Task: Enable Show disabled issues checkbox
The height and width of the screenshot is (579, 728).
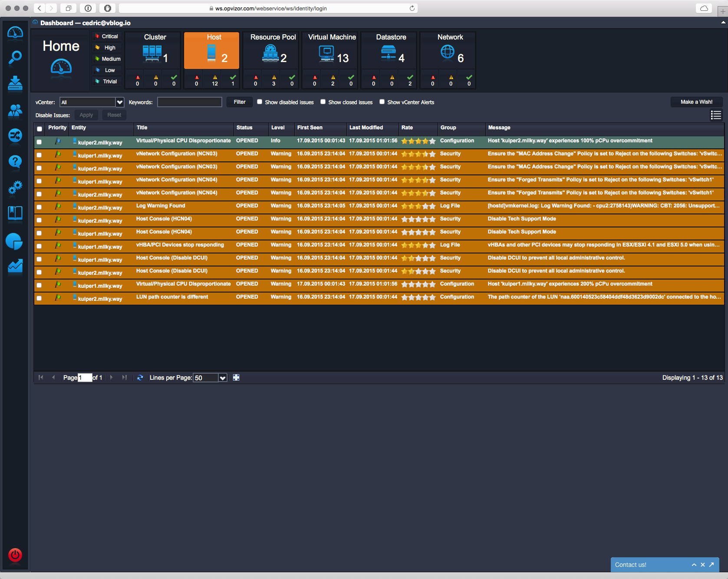Action: point(260,102)
